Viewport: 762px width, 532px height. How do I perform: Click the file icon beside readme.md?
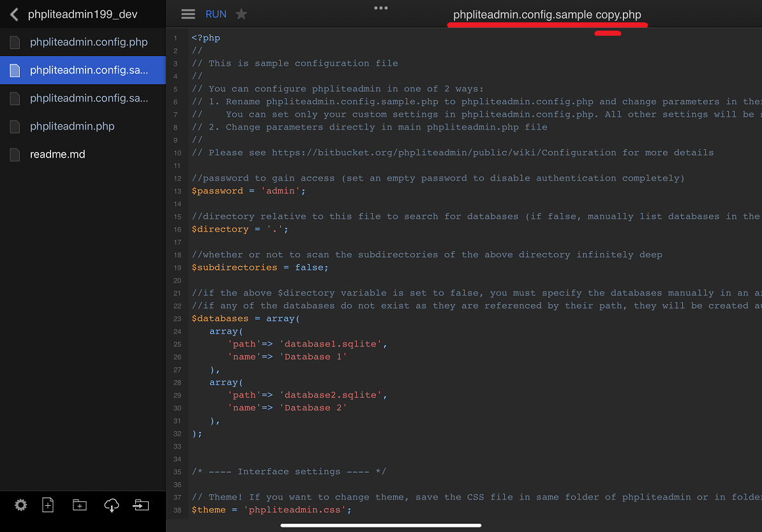(15, 154)
